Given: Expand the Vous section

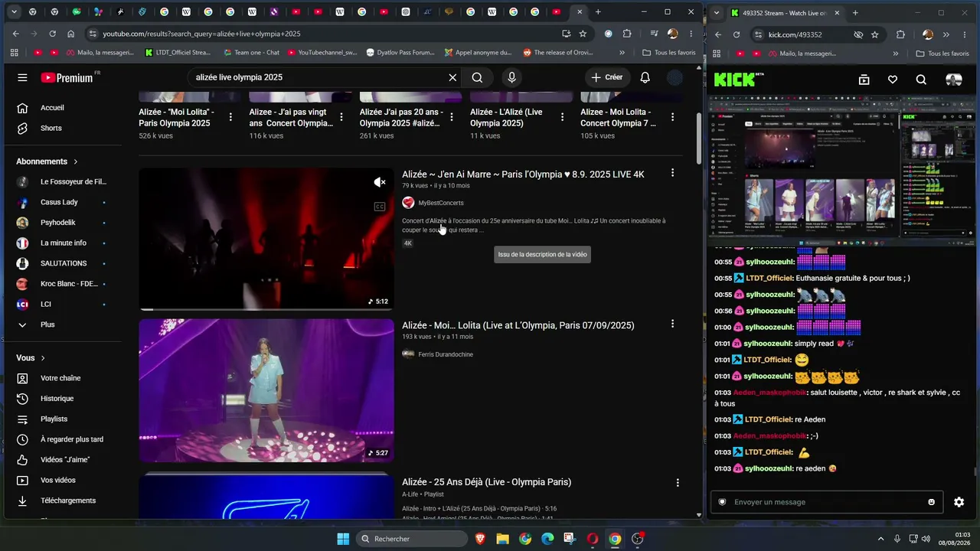Looking at the screenshot, I should 31,357.
